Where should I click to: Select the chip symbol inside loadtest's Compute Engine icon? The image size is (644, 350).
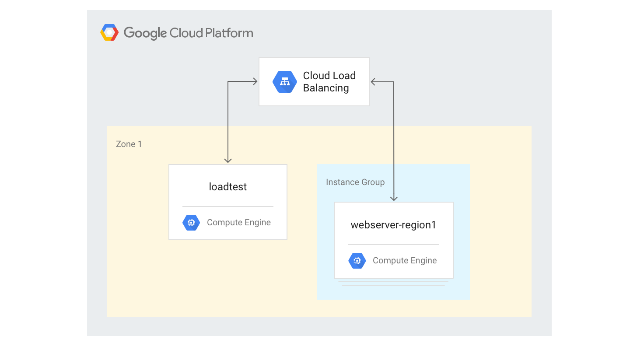point(191,223)
